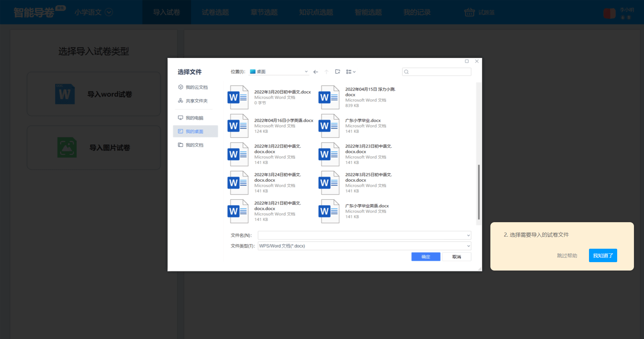
Task: Click the user avatar icon
Action: pos(609,13)
